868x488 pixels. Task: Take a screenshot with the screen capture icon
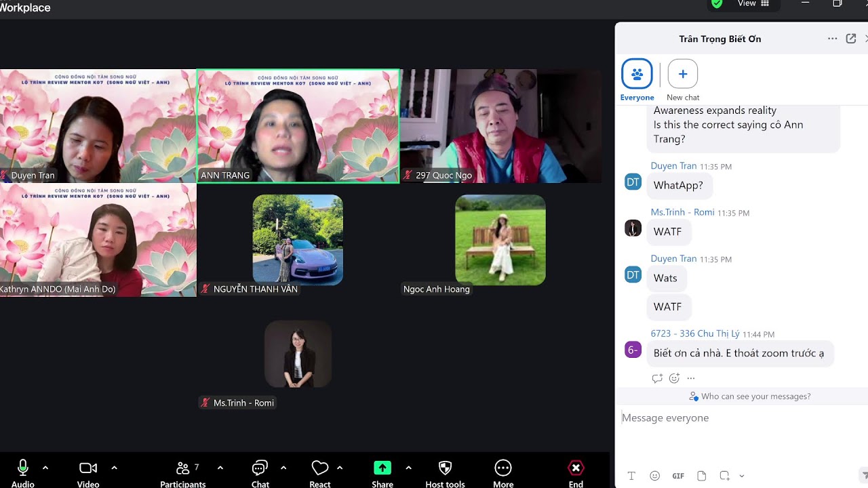724,476
